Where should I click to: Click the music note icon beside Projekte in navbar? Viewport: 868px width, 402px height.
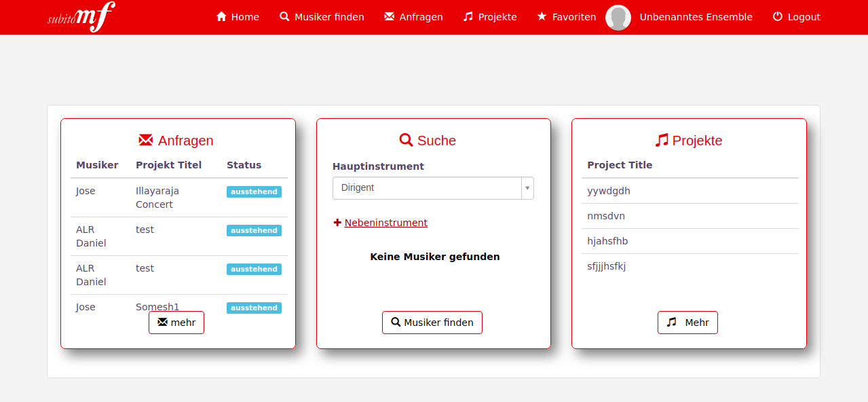[x=468, y=16]
